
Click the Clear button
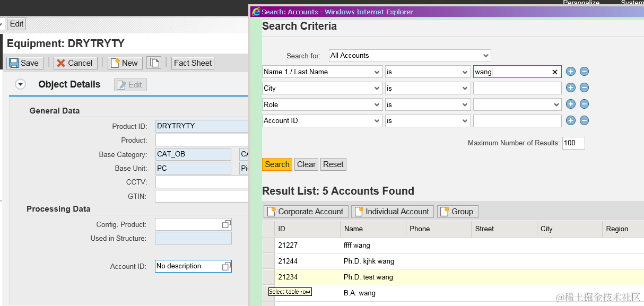306,164
